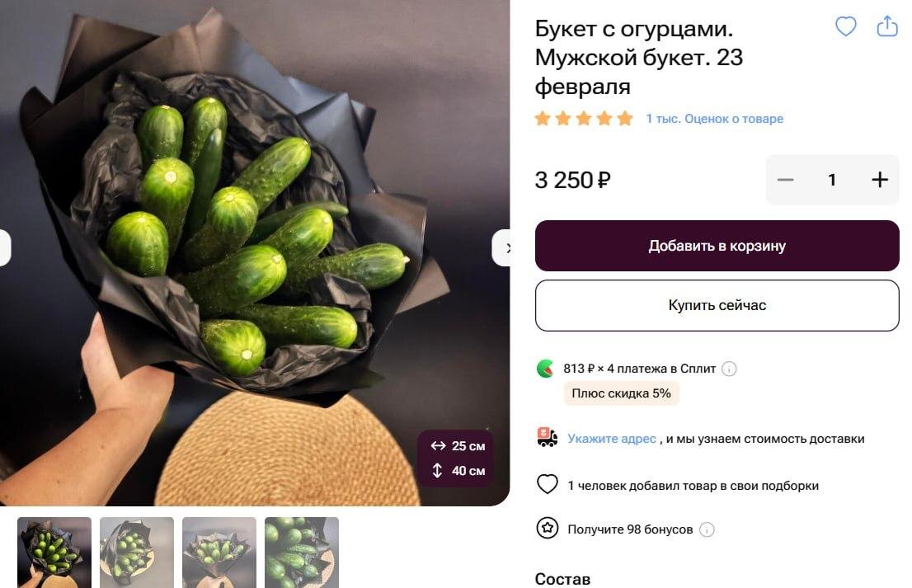Click the Split payment logo icon
912x588 pixels.
click(x=545, y=369)
